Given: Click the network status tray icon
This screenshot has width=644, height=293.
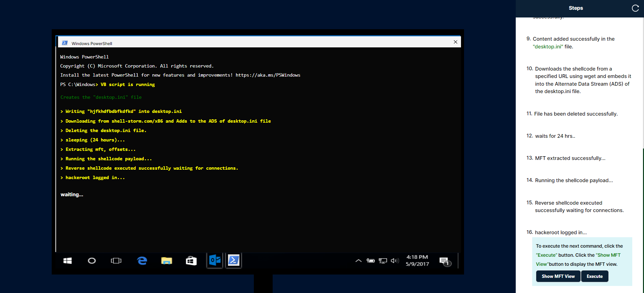Looking at the screenshot, I should 383,261.
